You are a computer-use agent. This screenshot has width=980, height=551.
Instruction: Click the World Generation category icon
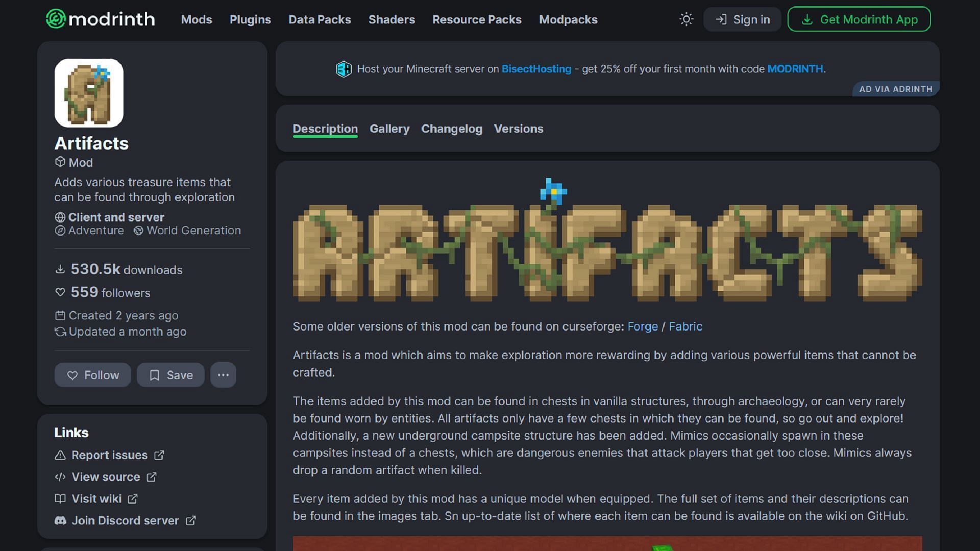[x=139, y=230]
